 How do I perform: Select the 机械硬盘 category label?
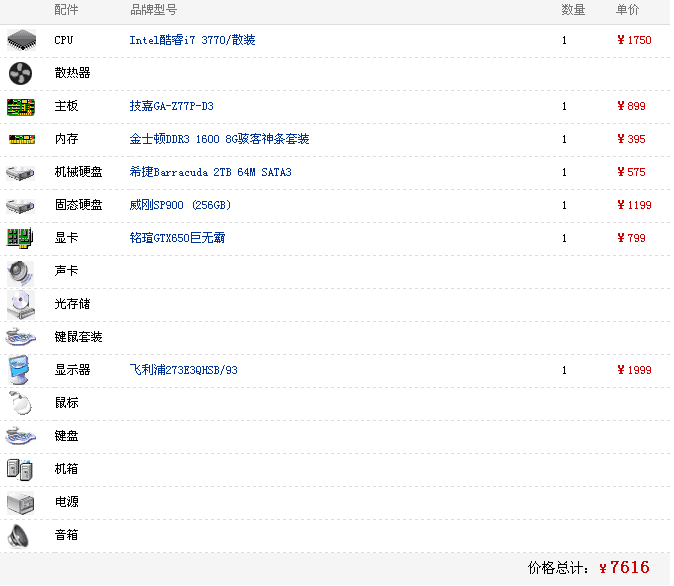(x=78, y=172)
